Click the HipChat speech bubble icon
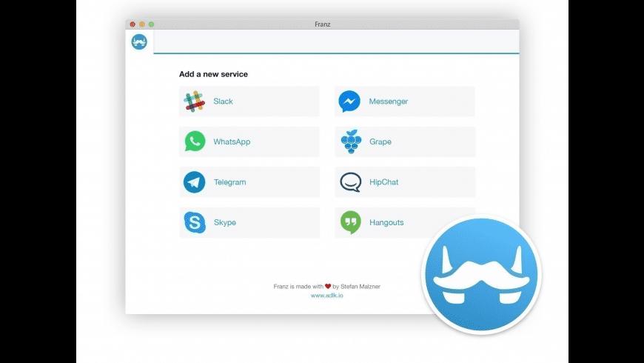Screen dimensions: 644x363 pos(351,182)
